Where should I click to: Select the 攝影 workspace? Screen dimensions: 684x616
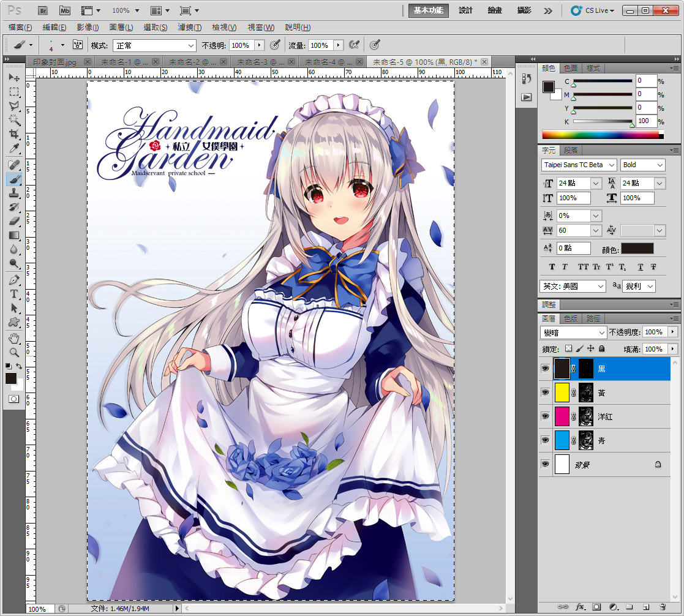pyautogui.click(x=524, y=10)
